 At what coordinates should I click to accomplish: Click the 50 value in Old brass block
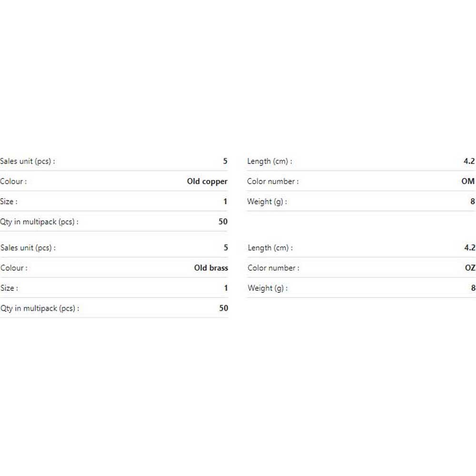coord(224,308)
